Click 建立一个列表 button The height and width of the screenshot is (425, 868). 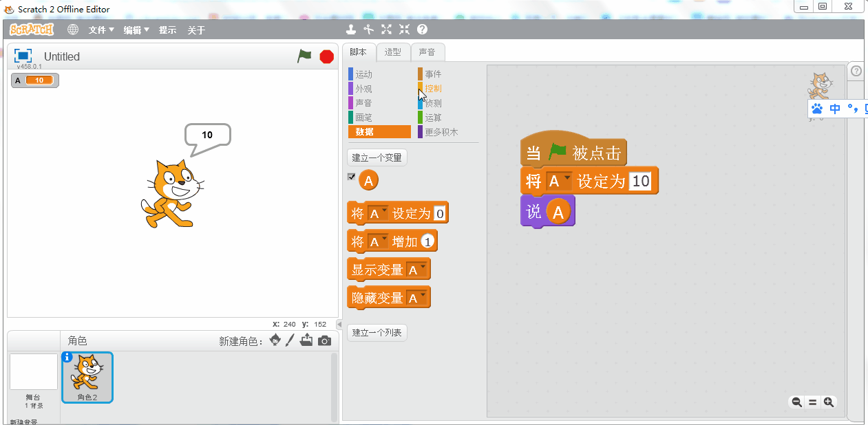coord(377,333)
